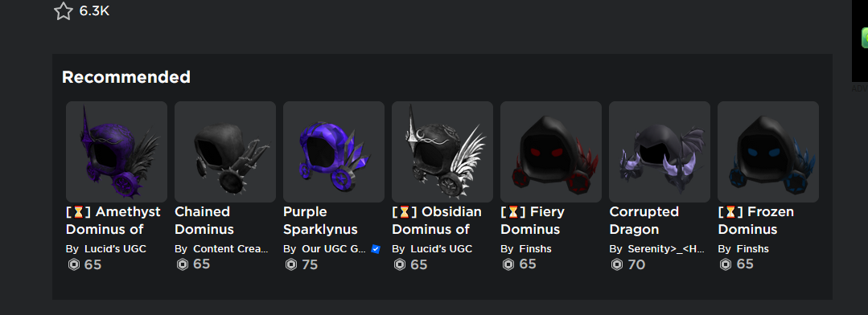Open Purple Sparklynus item thumbnail
This screenshot has height=315, width=868.
(x=333, y=151)
